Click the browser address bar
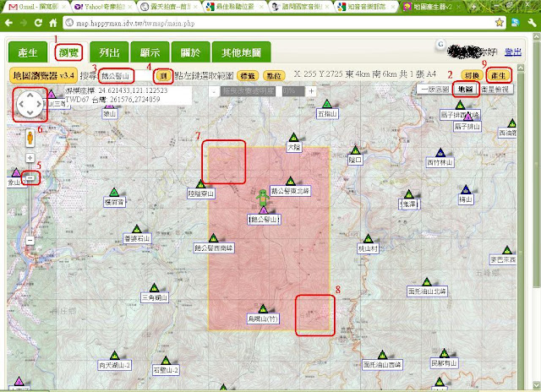The width and height of the screenshot is (541, 392). click(280, 23)
